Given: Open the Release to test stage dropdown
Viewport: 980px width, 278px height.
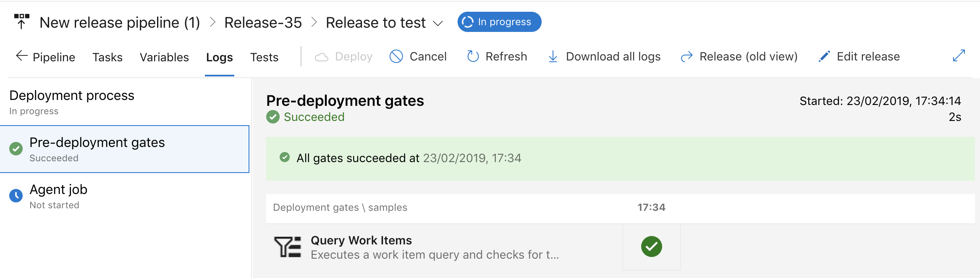Looking at the screenshot, I should 438,23.
